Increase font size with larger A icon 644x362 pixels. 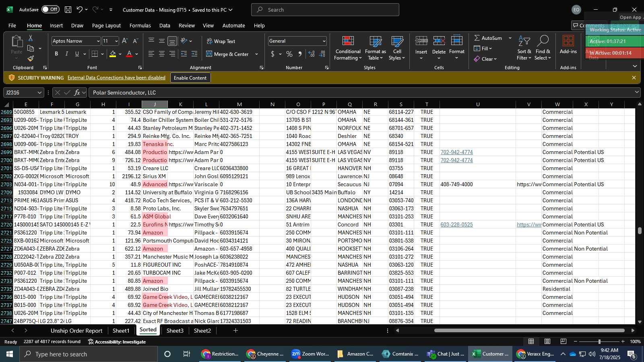[125, 41]
